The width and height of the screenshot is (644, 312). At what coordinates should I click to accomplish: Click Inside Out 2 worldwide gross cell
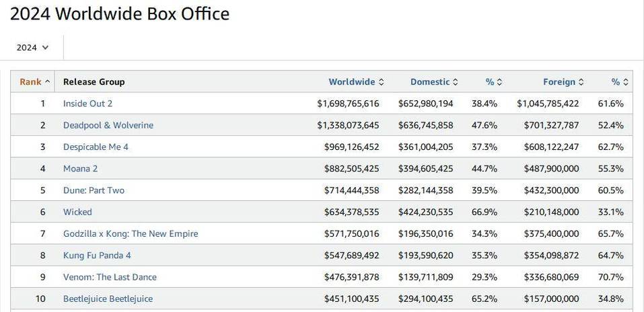348,104
